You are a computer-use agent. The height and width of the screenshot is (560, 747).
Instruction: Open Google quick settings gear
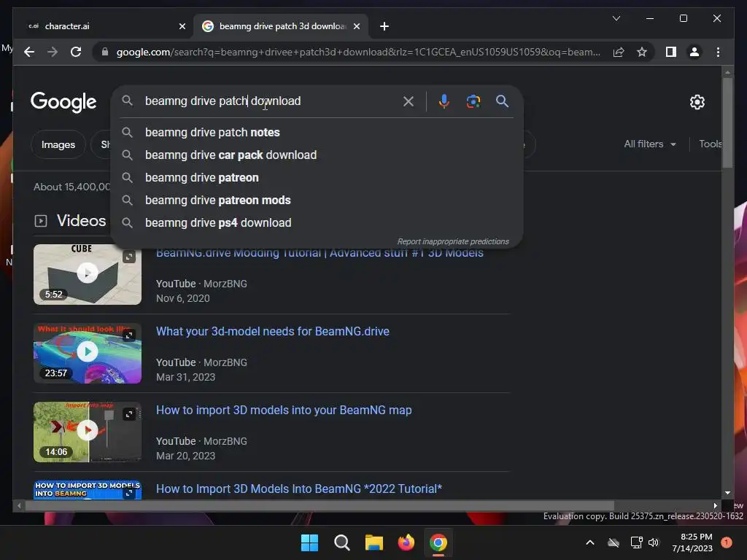pos(697,101)
